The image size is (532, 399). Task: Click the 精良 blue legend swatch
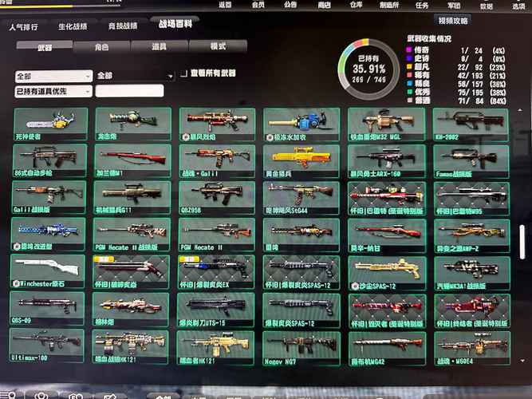[x=409, y=84]
